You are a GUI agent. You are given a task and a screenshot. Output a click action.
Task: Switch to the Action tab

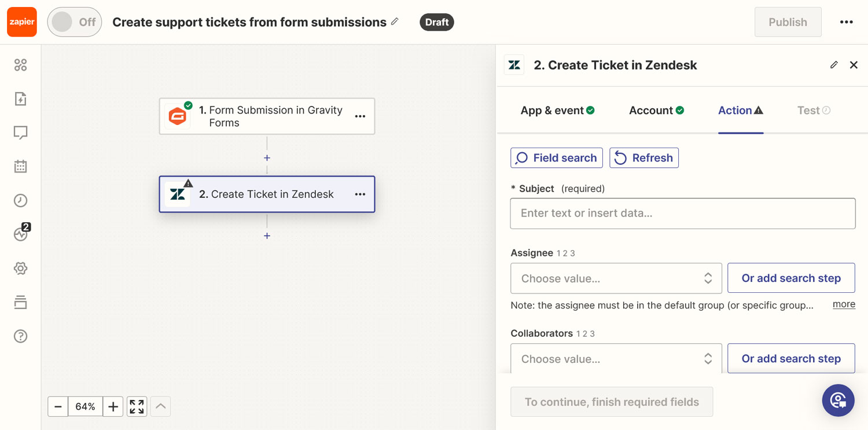coord(741,111)
